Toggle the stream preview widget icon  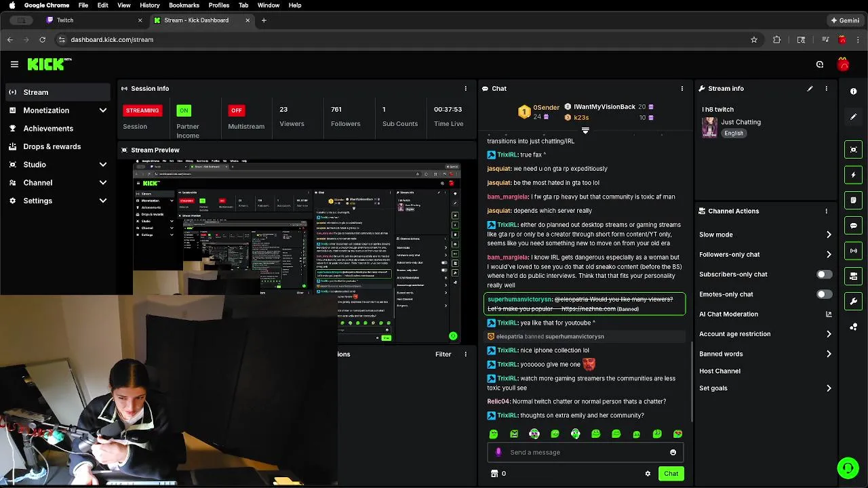[853, 150]
